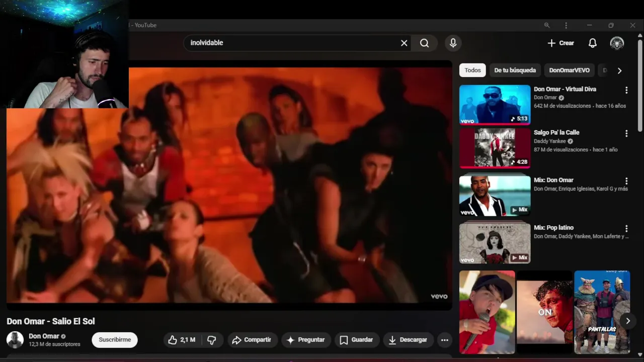The height and width of the screenshot is (362, 644).
Task: Click the browser zoom magnifier icon in title bar
Action: pyautogui.click(x=547, y=25)
